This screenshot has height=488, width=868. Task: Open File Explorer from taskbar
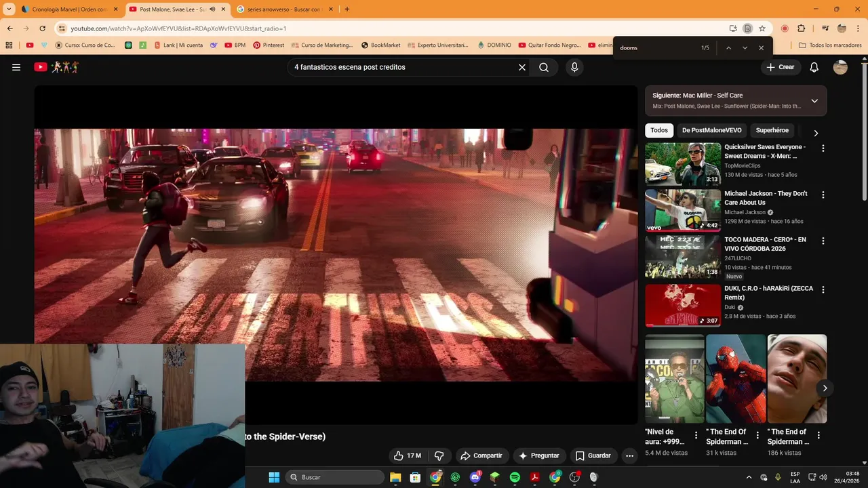click(395, 477)
